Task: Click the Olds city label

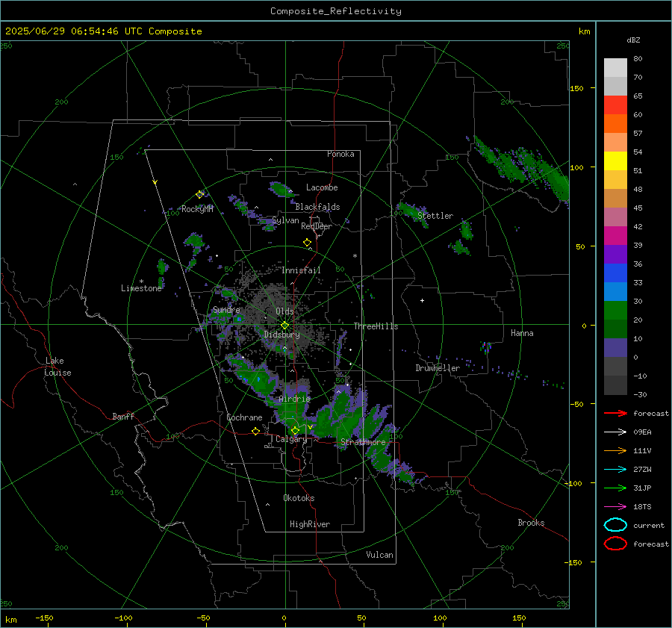Action: click(x=284, y=311)
